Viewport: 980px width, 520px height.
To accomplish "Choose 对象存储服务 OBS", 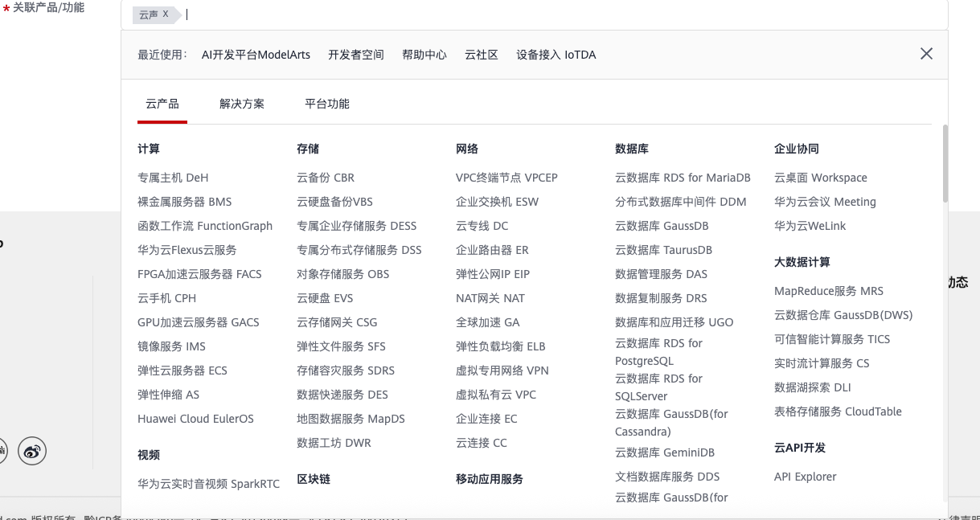I will click(x=343, y=274).
